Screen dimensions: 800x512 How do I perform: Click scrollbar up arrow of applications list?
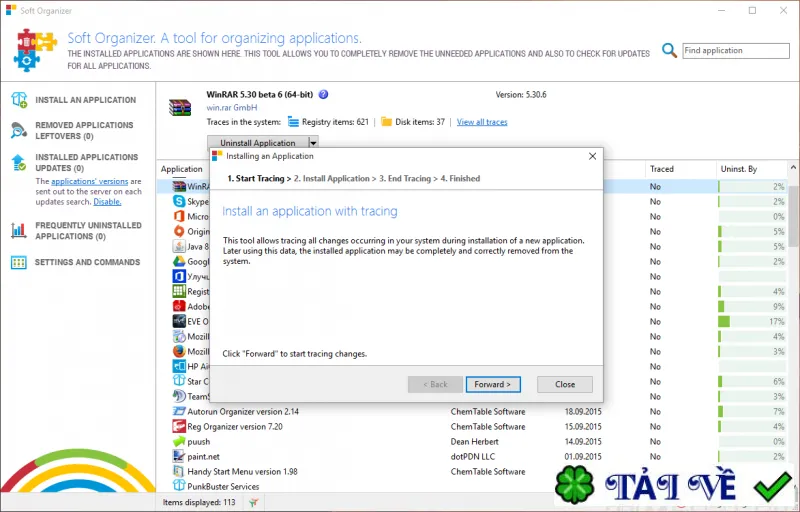793,167
